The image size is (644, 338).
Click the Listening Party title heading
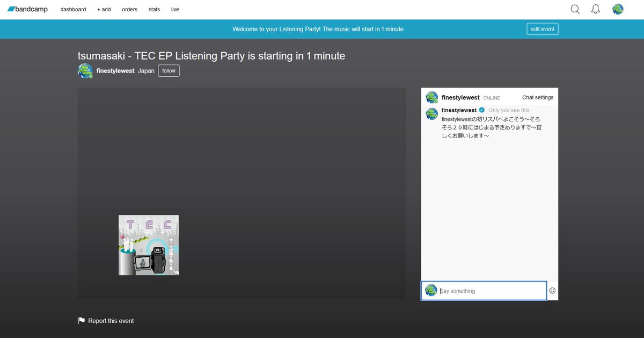coord(211,56)
